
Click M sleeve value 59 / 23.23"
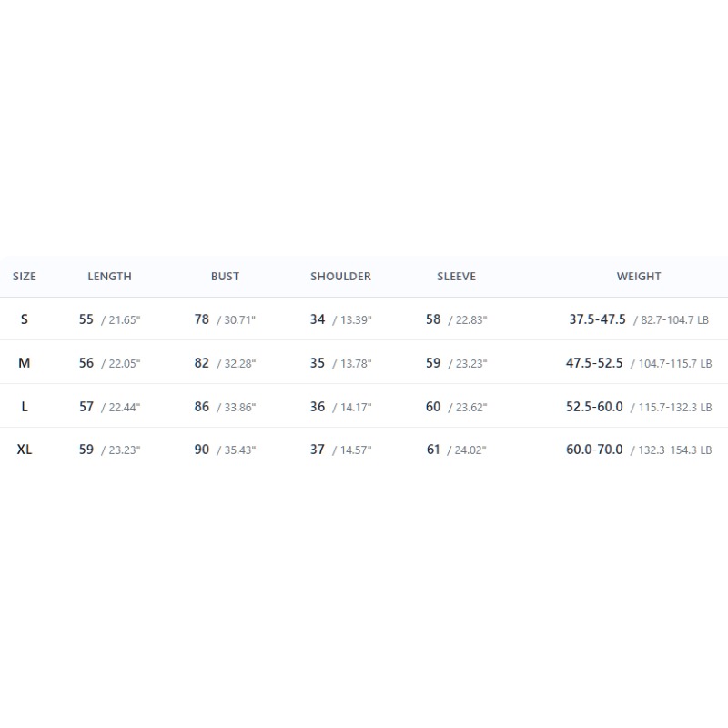457,363
